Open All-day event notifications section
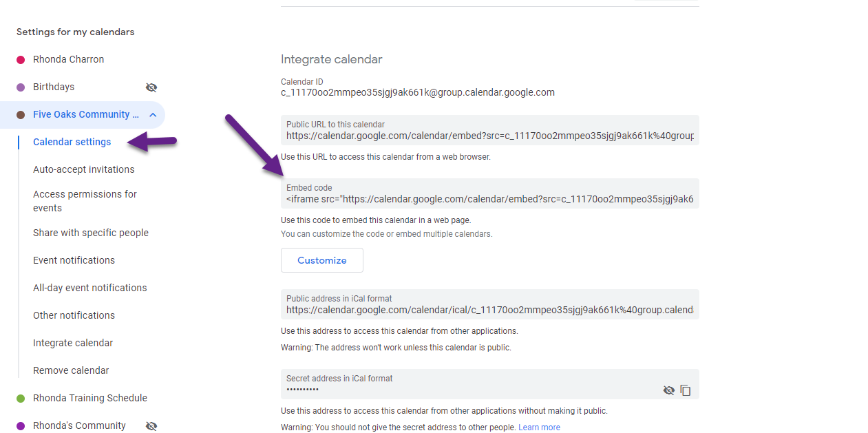 pos(90,288)
